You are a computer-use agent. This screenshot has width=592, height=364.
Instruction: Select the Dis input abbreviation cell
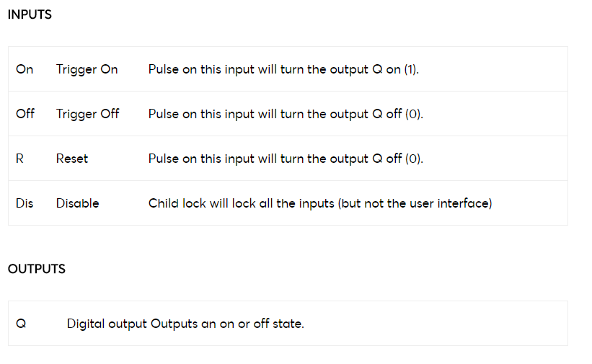(x=25, y=203)
